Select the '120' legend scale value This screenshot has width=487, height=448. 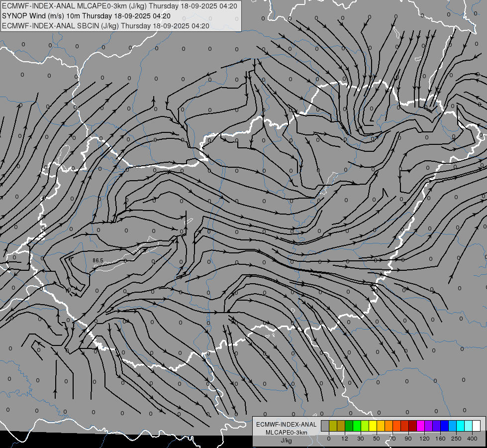(x=425, y=439)
